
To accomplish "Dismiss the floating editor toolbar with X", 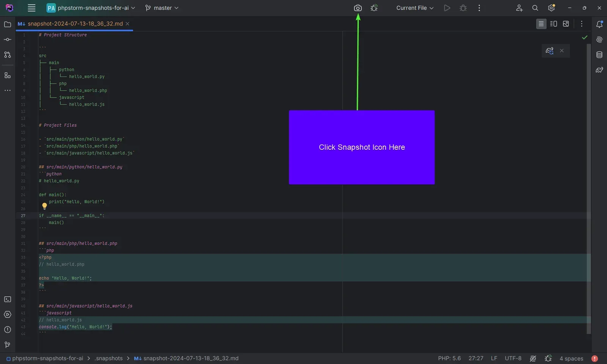I will point(562,51).
